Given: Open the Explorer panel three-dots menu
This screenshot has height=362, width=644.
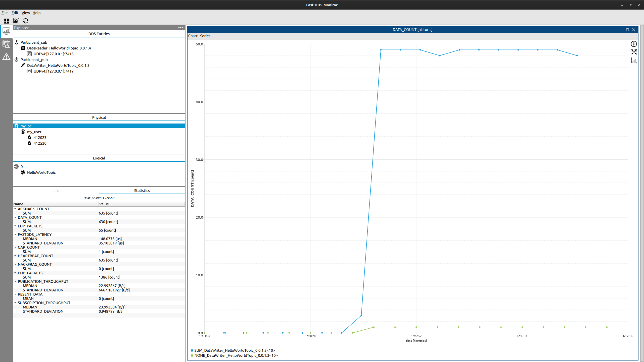Looking at the screenshot, I should coord(180,28).
